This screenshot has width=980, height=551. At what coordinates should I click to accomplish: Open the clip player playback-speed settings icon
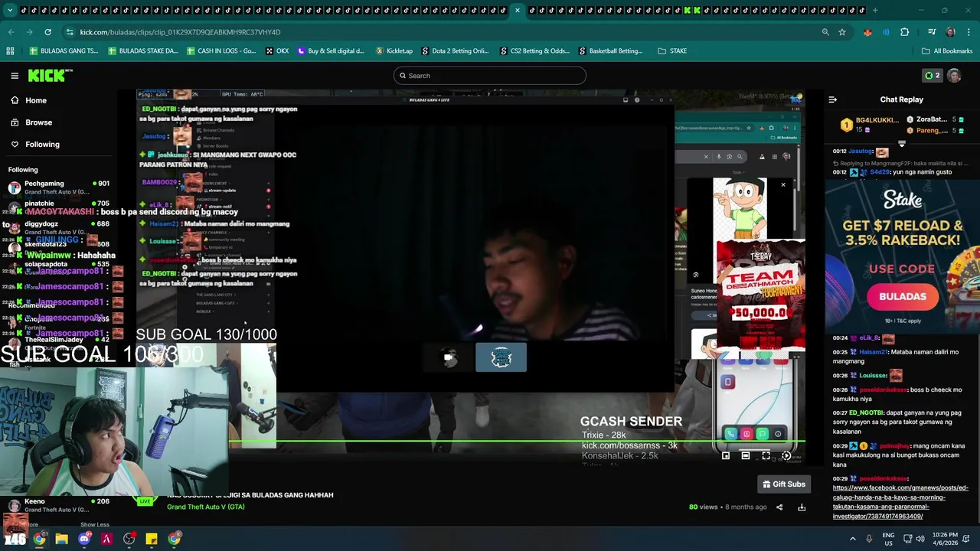[x=786, y=455]
